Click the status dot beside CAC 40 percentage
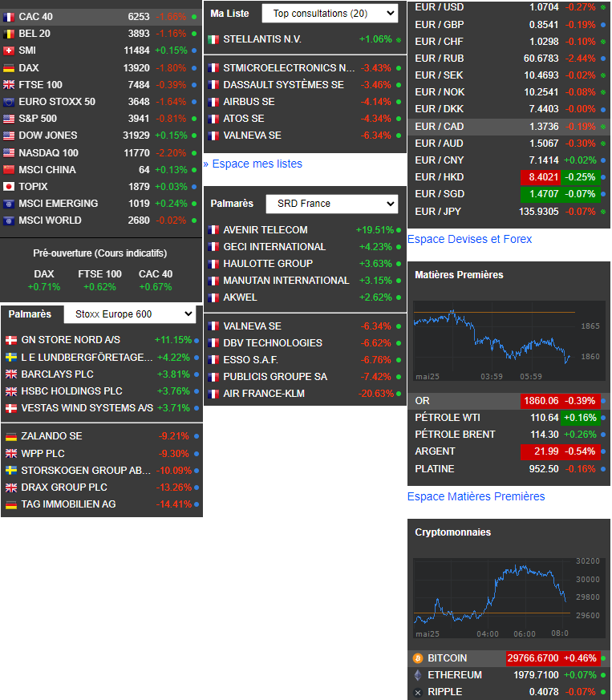This screenshot has width=612, height=700. (194, 17)
